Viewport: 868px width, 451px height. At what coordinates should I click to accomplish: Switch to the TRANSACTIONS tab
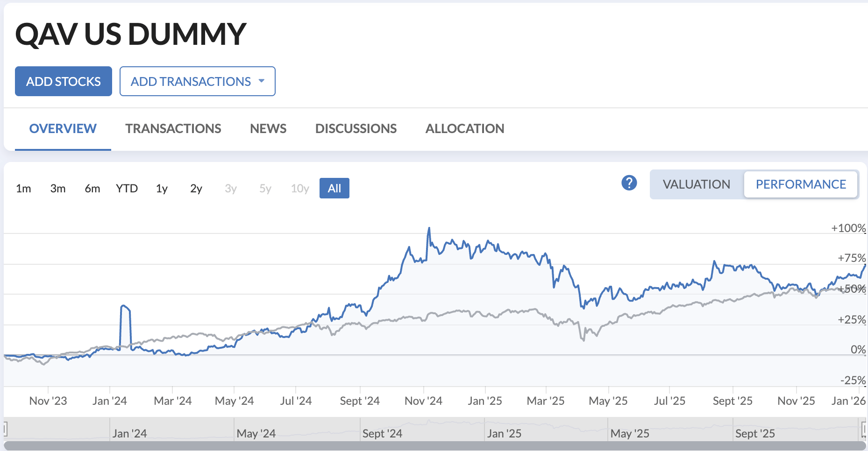pyautogui.click(x=173, y=128)
